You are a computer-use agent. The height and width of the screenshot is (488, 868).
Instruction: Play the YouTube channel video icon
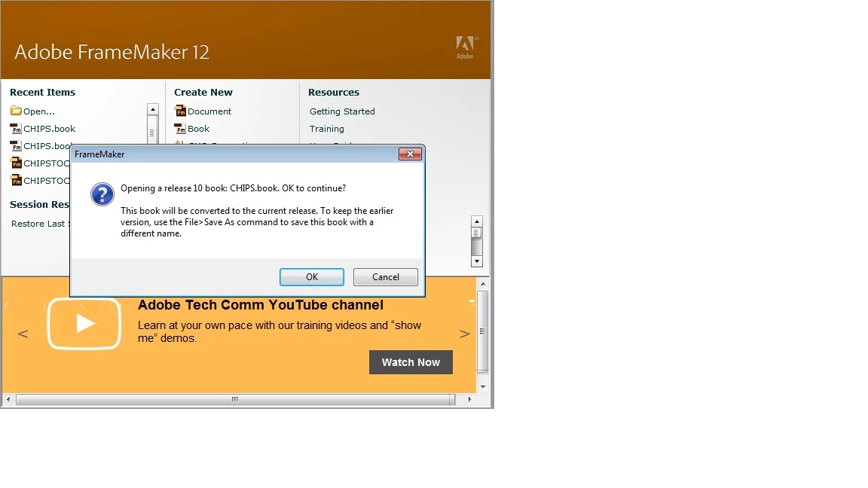point(84,324)
